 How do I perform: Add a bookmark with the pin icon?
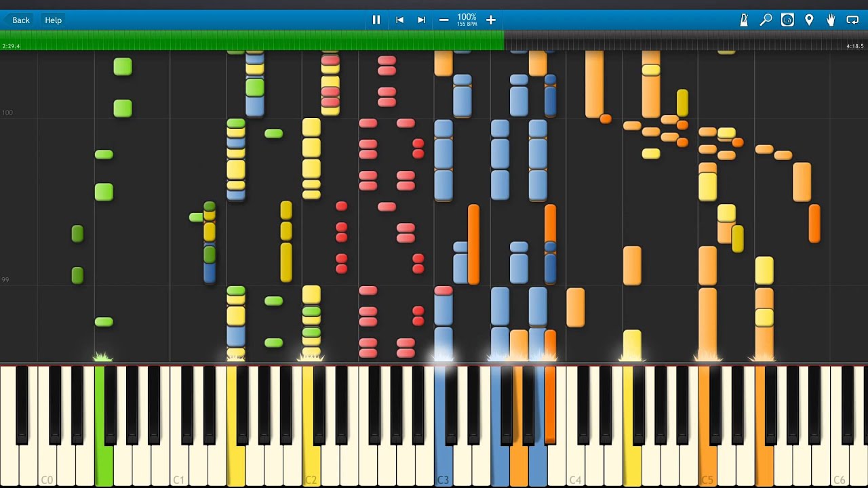point(809,20)
